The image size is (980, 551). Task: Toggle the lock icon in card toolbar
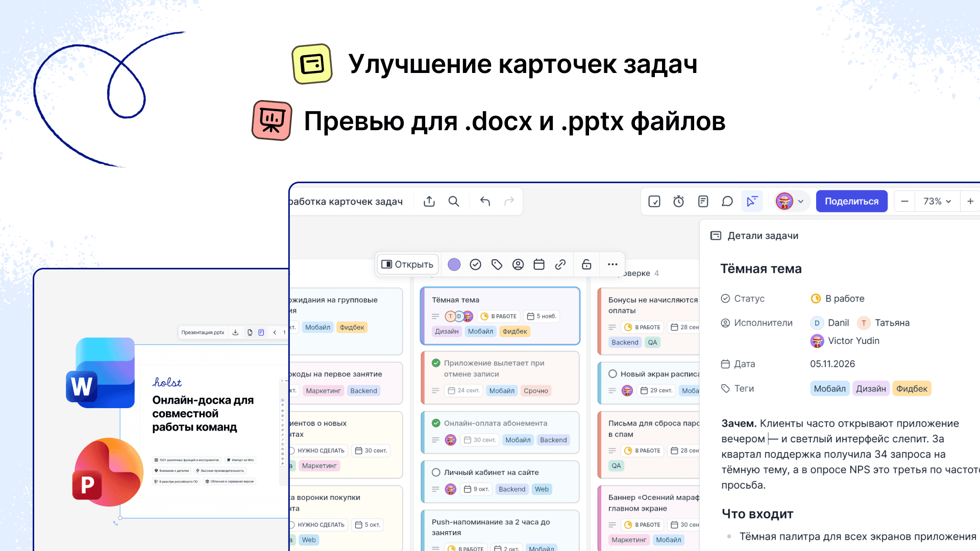point(586,264)
